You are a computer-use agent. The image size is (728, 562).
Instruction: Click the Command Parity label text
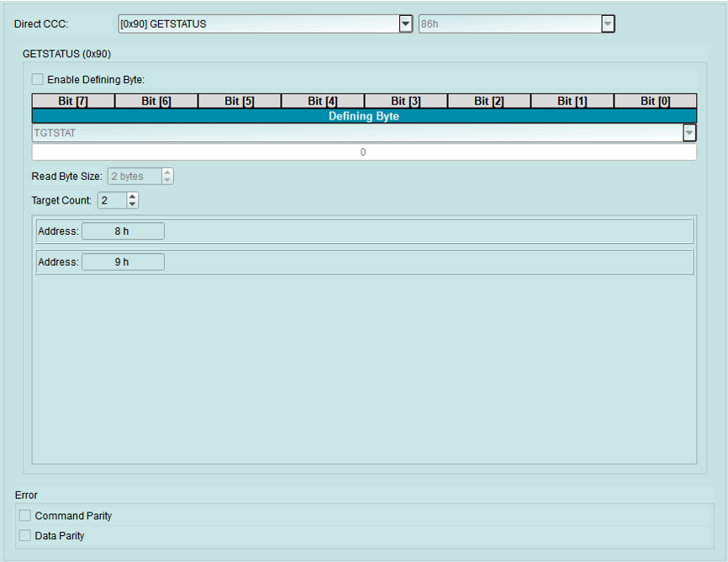click(73, 516)
